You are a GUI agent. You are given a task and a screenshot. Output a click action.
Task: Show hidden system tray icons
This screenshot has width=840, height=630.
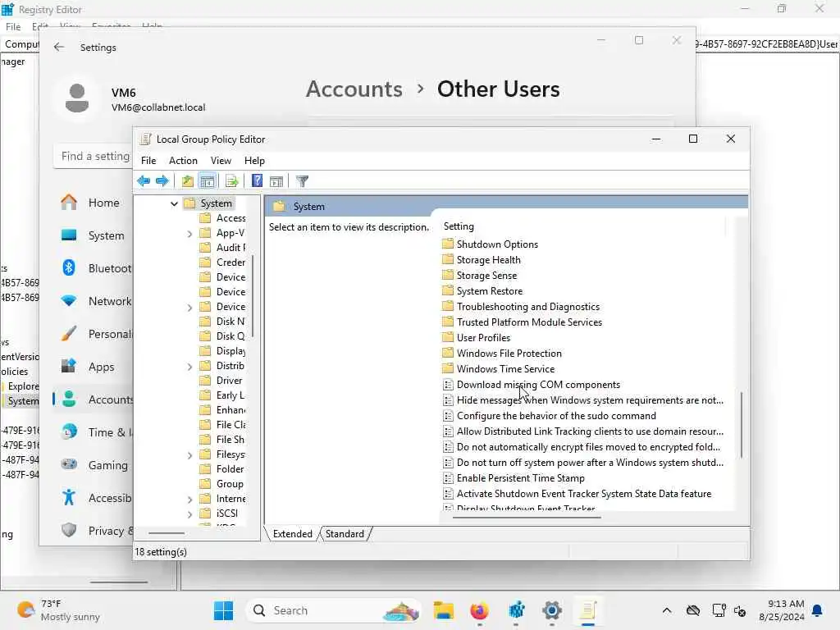666,610
